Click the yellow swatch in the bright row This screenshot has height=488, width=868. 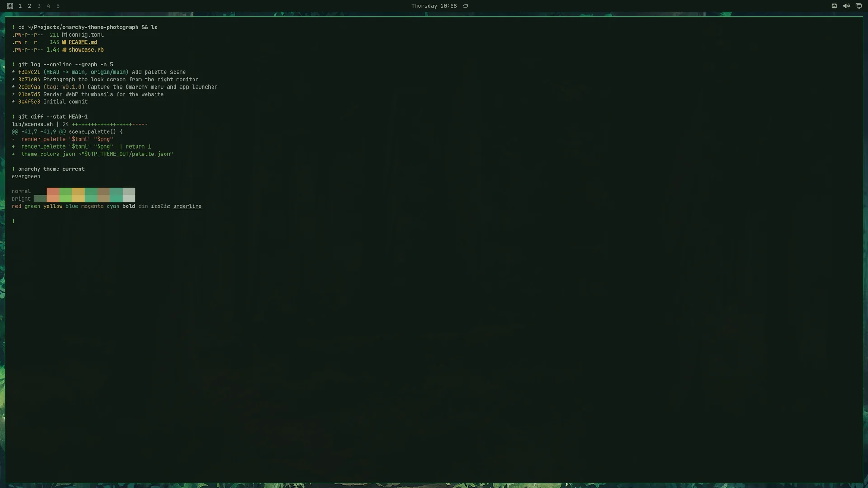pyautogui.click(x=78, y=199)
